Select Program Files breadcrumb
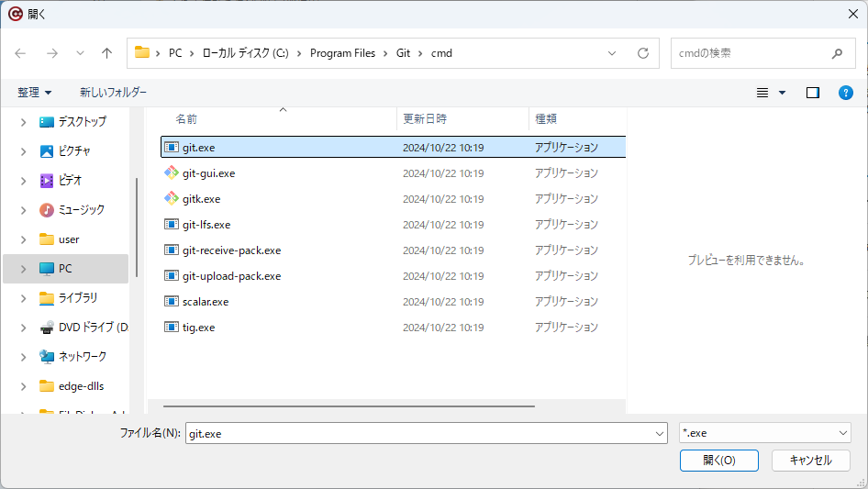The height and width of the screenshot is (489, 868). [x=342, y=53]
